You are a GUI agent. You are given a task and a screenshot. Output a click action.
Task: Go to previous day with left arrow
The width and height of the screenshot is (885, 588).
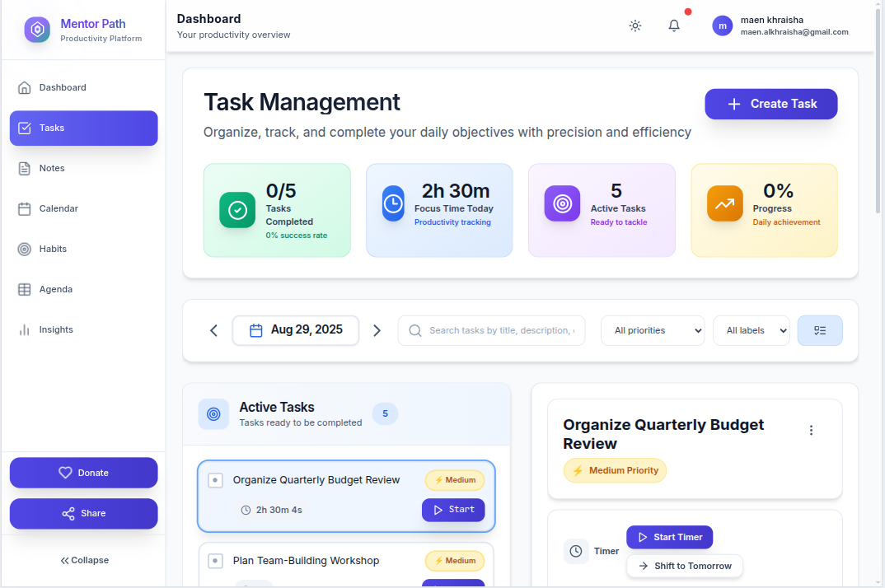click(213, 330)
